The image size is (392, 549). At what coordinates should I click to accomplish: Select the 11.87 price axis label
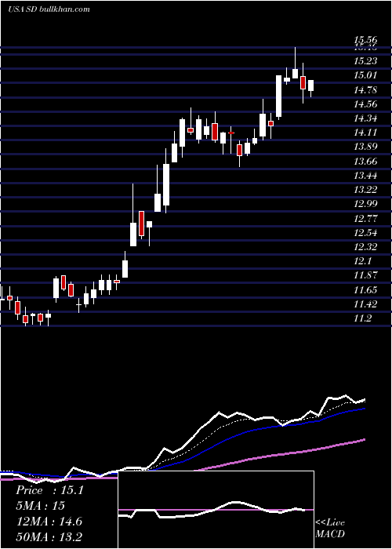coord(365,275)
